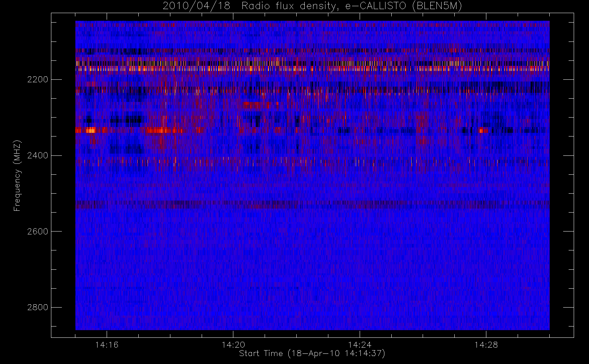Click the 2600 frequency tick label
Viewport: 589px width, 364px height.
(37, 232)
